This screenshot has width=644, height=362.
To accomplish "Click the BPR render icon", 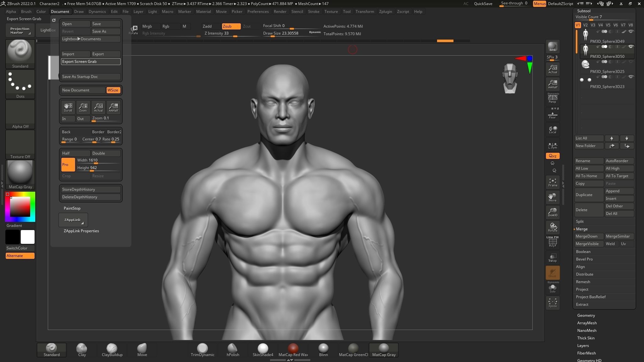I will pyautogui.click(x=552, y=47).
